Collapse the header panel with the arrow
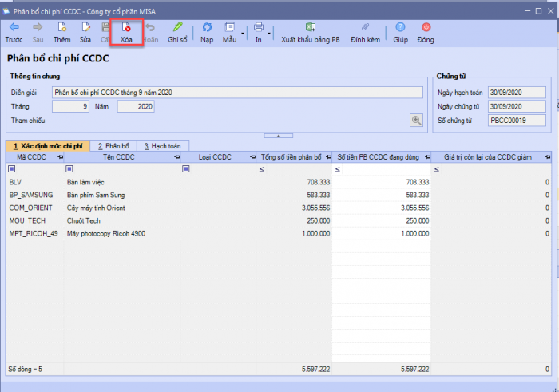 pyautogui.click(x=278, y=136)
